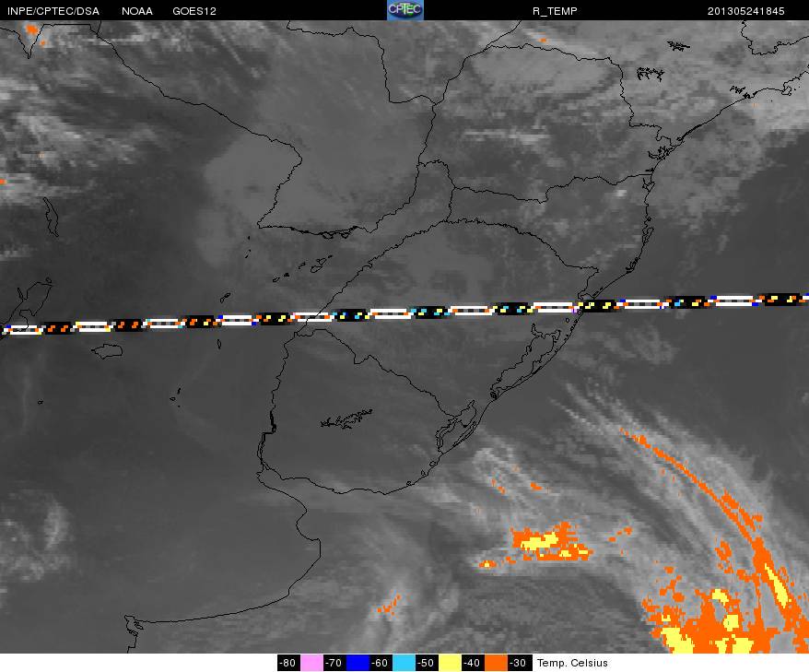Pick the yellow swatch between -50 and -40
809x672 pixels.
tap(450, 663)
